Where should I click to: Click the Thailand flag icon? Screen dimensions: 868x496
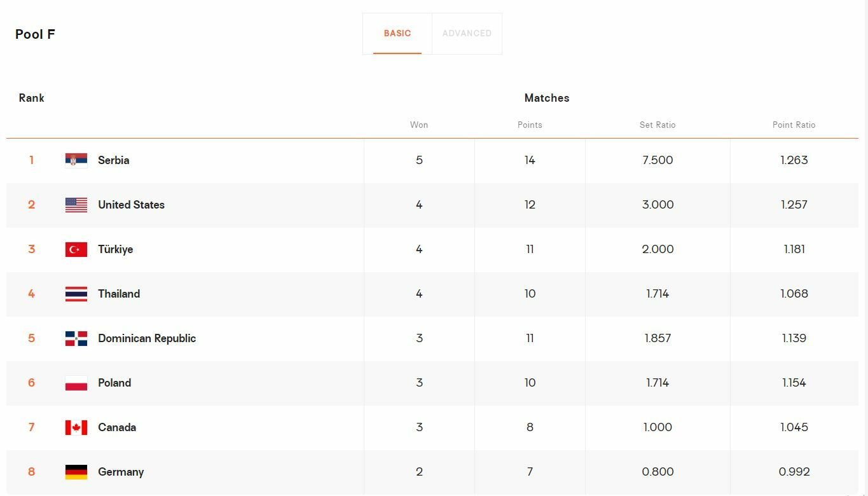coord(76,294)
